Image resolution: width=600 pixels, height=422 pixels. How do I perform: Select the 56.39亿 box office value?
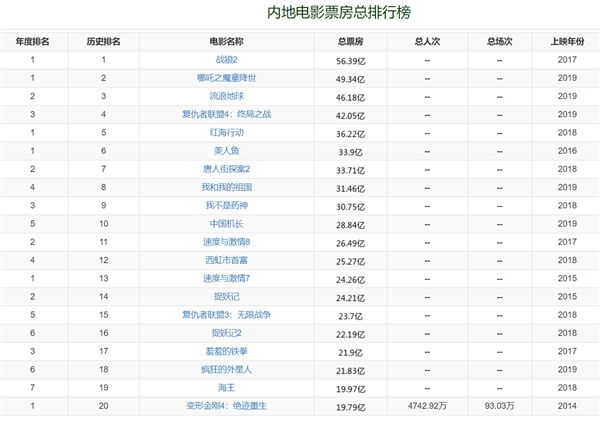point(351,61)
